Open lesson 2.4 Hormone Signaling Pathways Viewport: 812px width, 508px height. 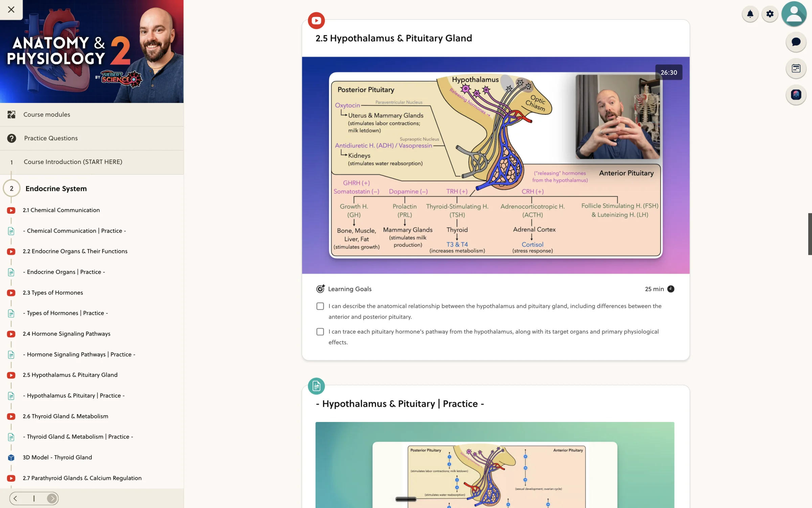[x=67, y=334]
